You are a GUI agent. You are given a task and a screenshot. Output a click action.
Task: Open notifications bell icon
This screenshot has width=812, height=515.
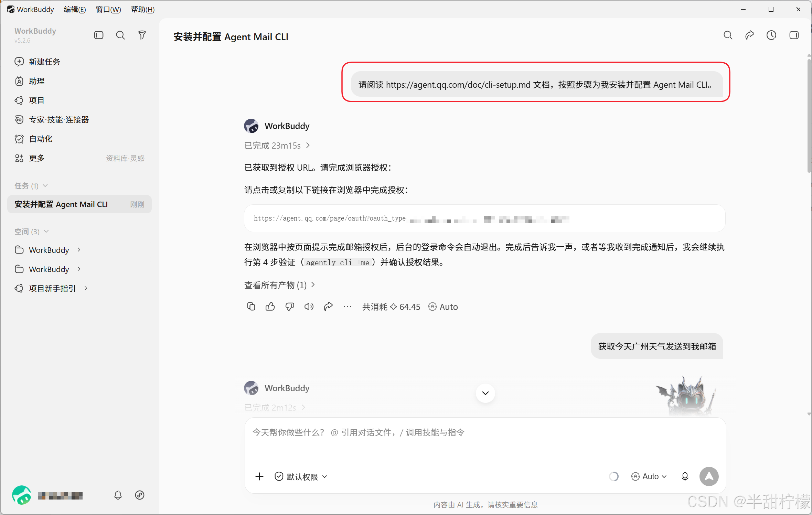(x=118, y=495)
